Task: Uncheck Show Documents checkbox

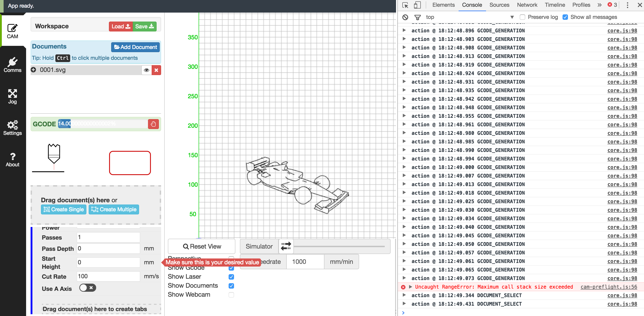Action: pos(231,286)
